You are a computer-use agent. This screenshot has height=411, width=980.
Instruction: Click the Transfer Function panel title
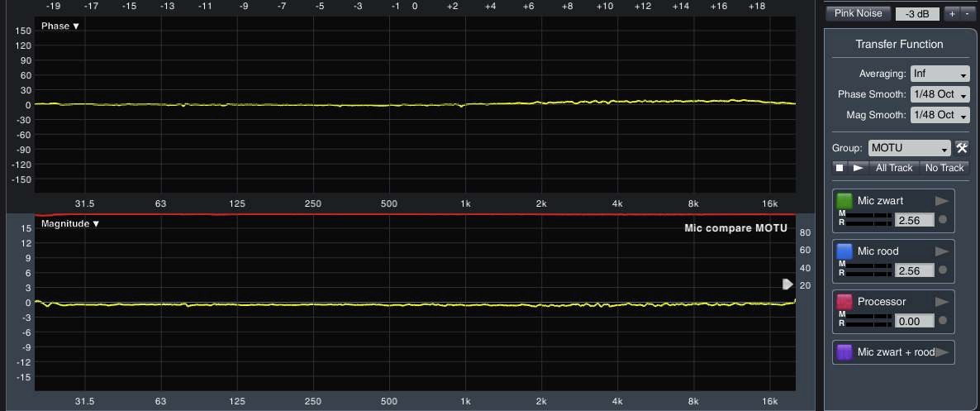tap(899, 45)
